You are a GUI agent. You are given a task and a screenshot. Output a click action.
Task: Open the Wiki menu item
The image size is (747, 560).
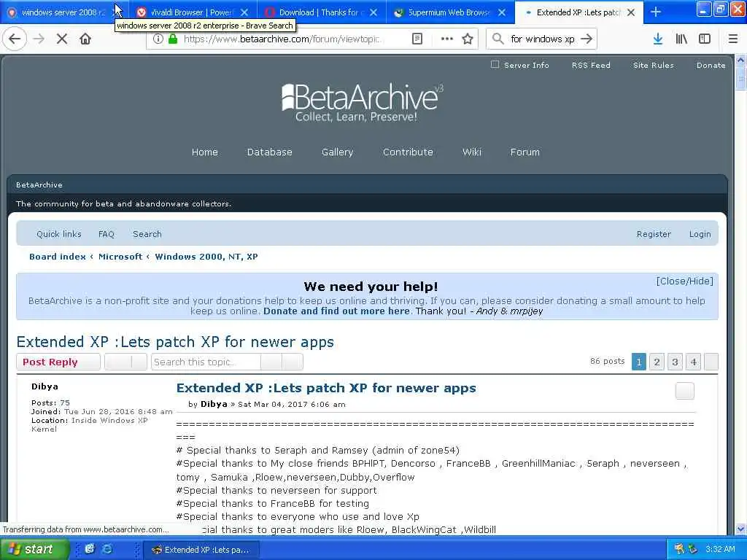[x=472, y=152]
